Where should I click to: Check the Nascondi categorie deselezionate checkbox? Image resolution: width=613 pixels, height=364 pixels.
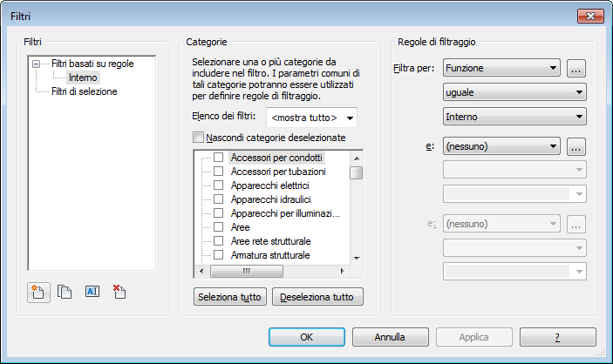tap(199, 138)
